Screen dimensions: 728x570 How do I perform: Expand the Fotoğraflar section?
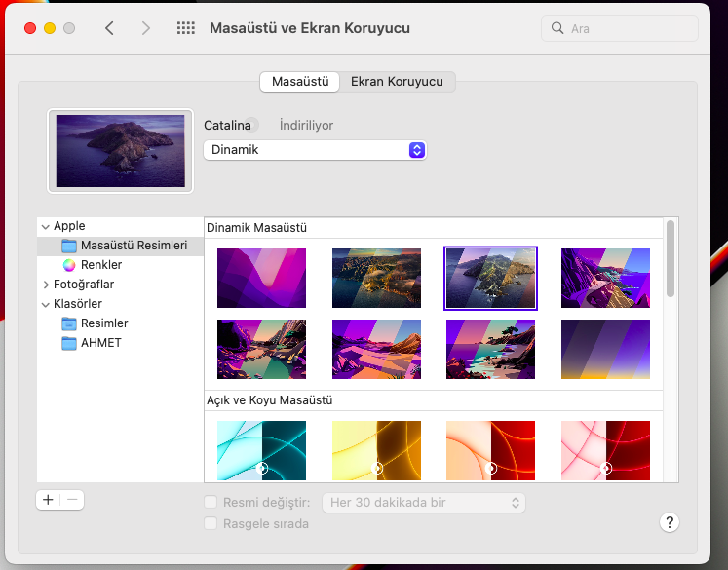click(x=45, y=285)
